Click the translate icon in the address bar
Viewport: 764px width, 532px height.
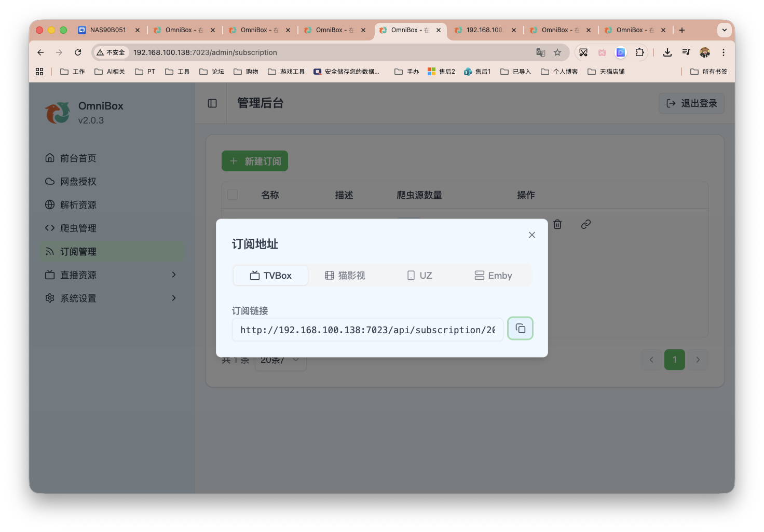pyautogui.click(x=540, y=52)
